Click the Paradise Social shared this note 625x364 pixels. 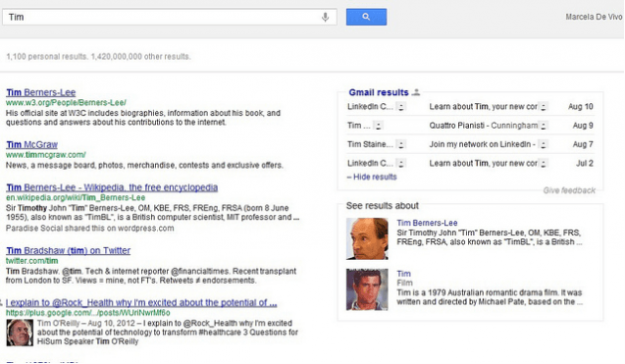89,229
